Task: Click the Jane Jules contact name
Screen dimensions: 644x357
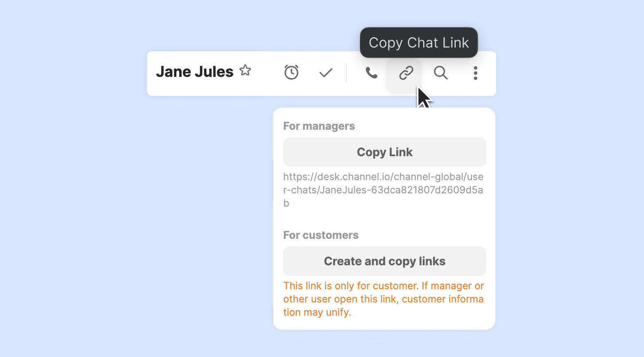Action: [x=195, y=72]
